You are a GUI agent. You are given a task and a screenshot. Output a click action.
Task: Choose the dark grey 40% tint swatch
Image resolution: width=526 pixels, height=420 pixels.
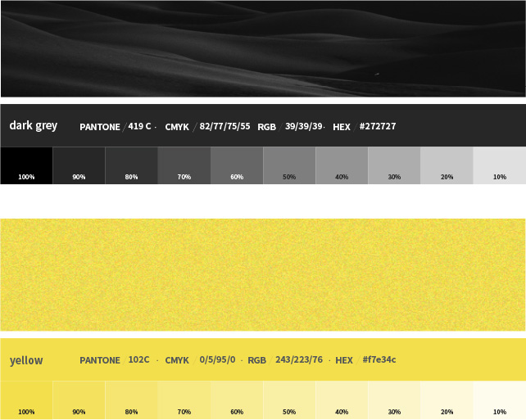[342, 165]
